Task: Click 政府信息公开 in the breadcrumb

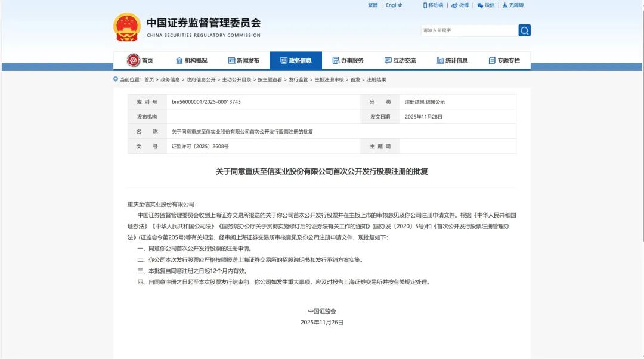Action: pos(201,80)
